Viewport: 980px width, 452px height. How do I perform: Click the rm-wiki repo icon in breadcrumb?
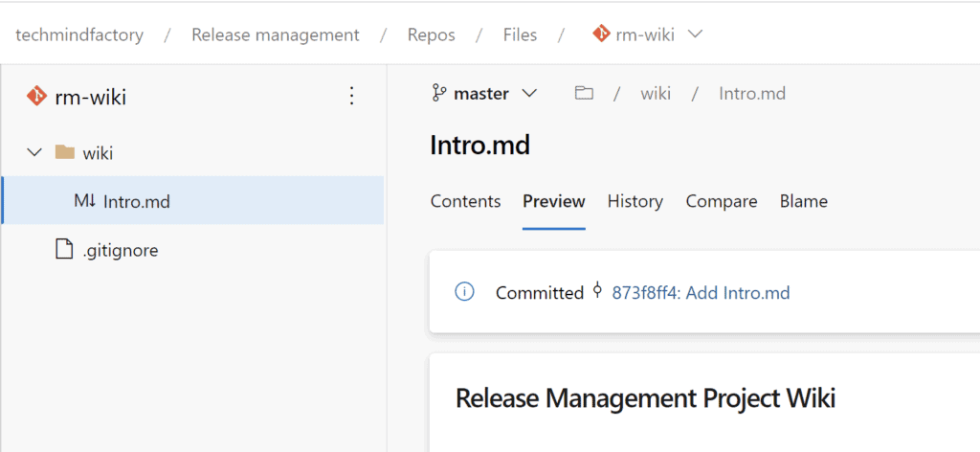(x=601, y=34)
